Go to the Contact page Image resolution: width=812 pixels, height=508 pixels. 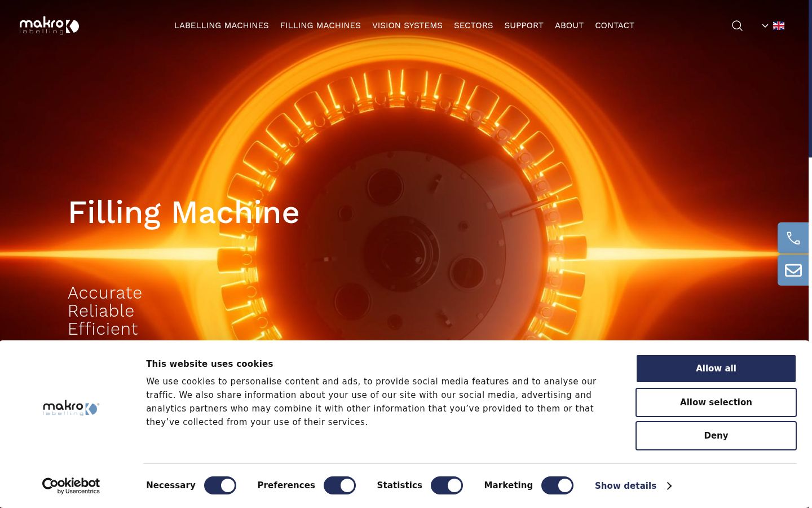tap(615, 25)
